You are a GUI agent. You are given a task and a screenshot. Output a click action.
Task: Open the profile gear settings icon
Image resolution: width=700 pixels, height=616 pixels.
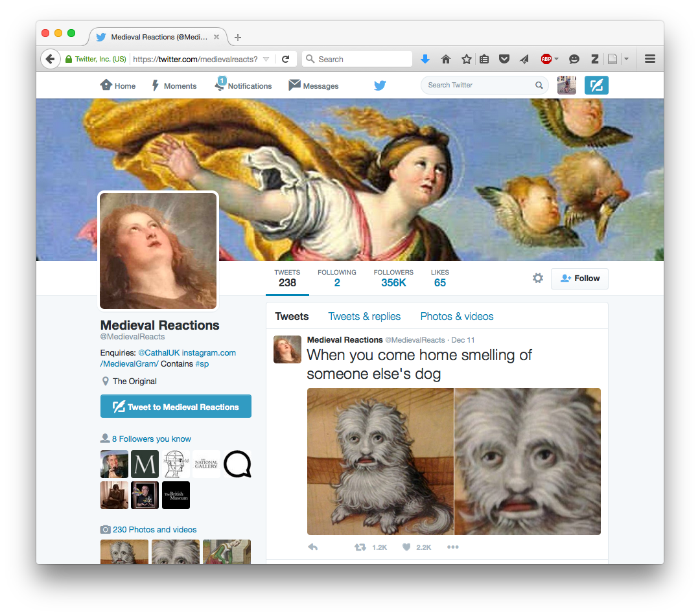[538, 279]
